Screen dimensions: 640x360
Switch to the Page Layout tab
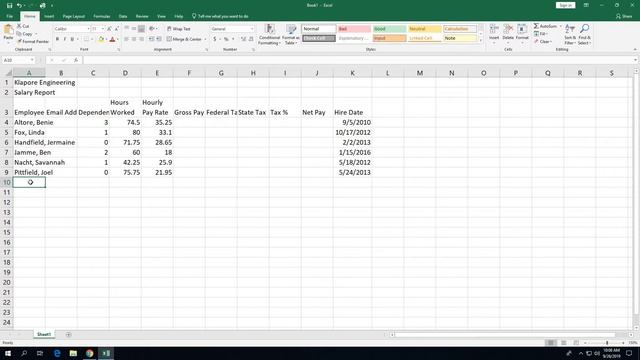(x=73, y=16)
